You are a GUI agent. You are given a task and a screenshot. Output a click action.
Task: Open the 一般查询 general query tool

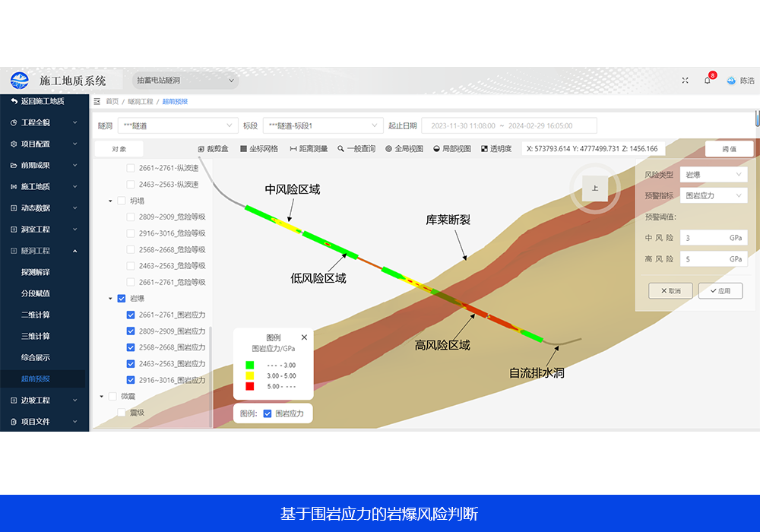(356, 149)
